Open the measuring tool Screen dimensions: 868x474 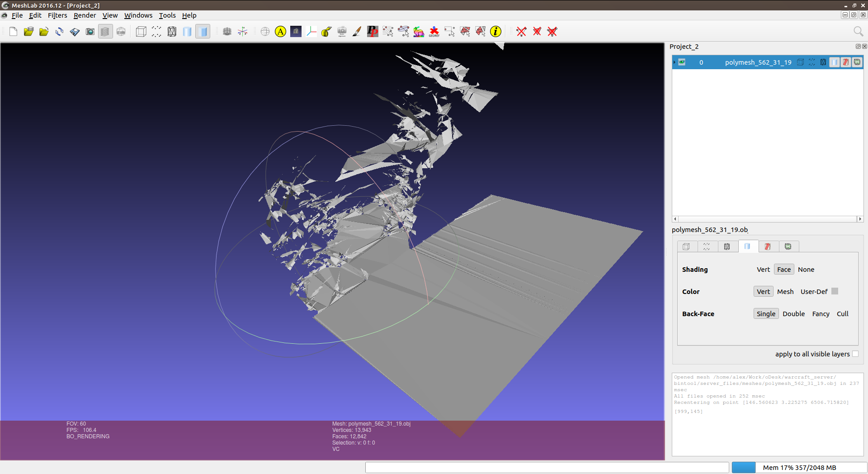click(x=326, y=32)
